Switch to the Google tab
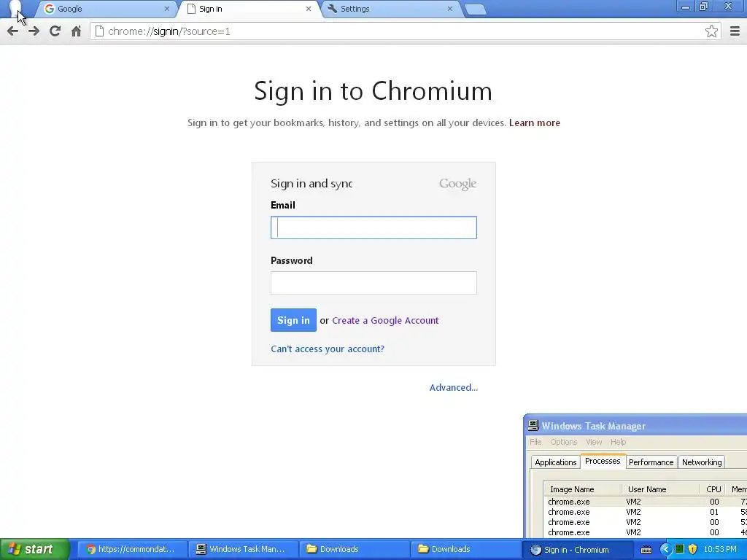747x560 pixels. 107,9
